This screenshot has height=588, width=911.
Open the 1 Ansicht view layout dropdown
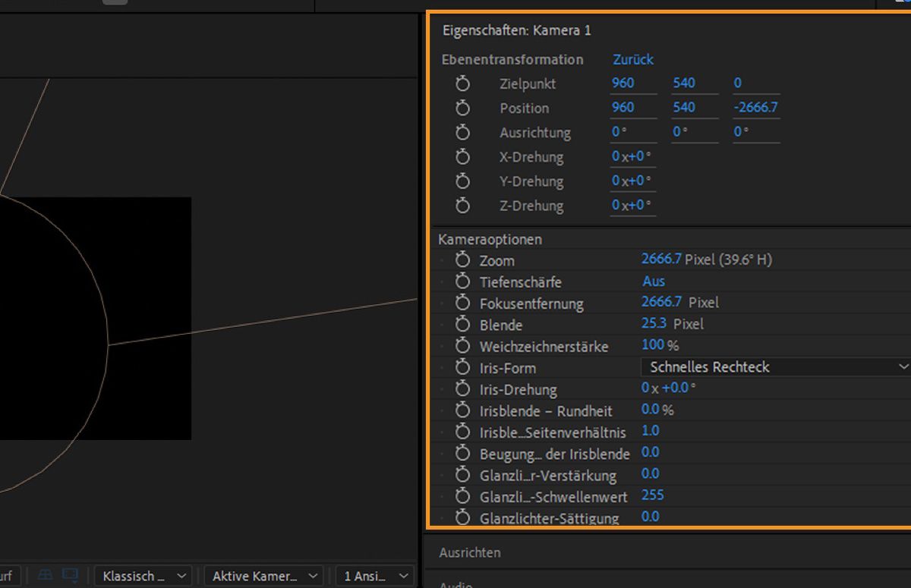tap(376, 576)
